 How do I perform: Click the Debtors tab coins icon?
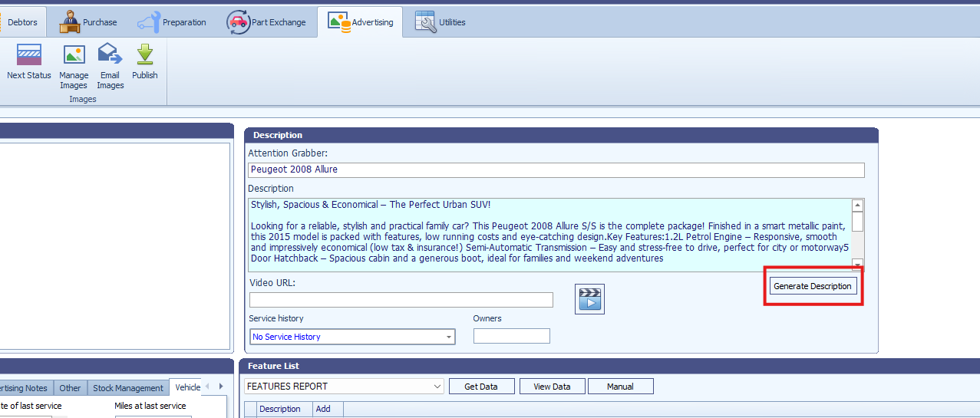tap(2, 22)
